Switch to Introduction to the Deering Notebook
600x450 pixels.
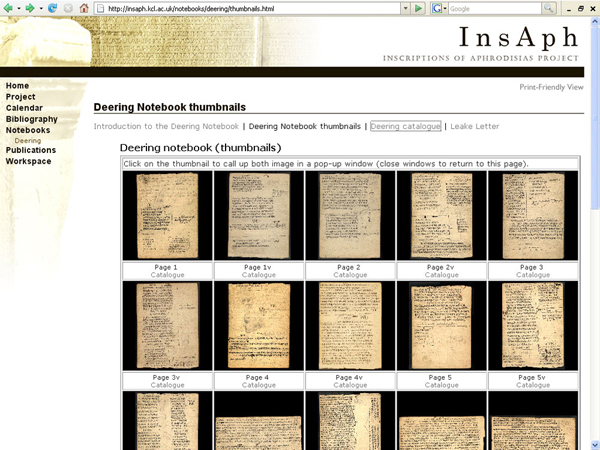pyautogui.click(x=166, y=127)
